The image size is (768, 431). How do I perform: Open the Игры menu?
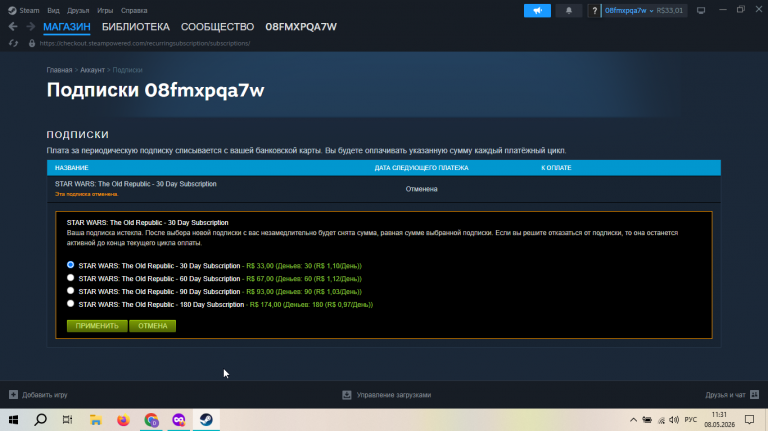(x=105, y=10)
